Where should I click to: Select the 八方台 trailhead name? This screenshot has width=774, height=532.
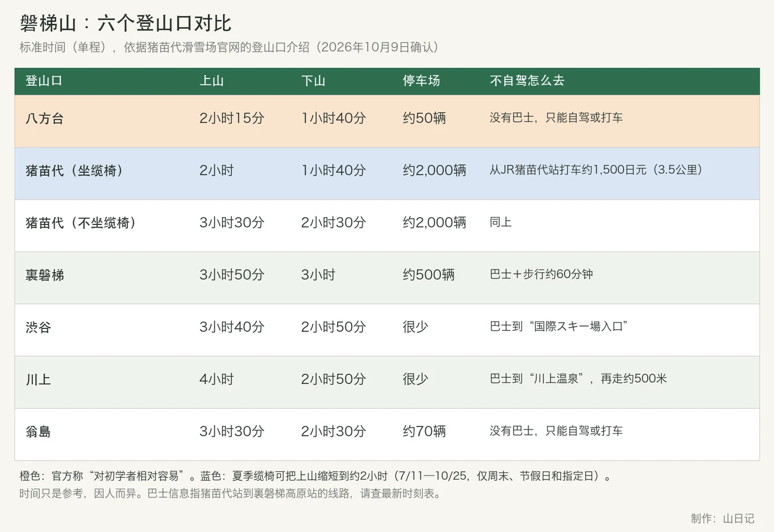click(45, 118)
